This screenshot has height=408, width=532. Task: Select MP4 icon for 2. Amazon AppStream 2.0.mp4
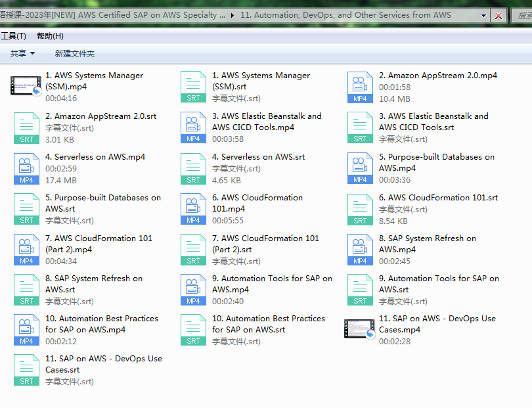(360, 87)
